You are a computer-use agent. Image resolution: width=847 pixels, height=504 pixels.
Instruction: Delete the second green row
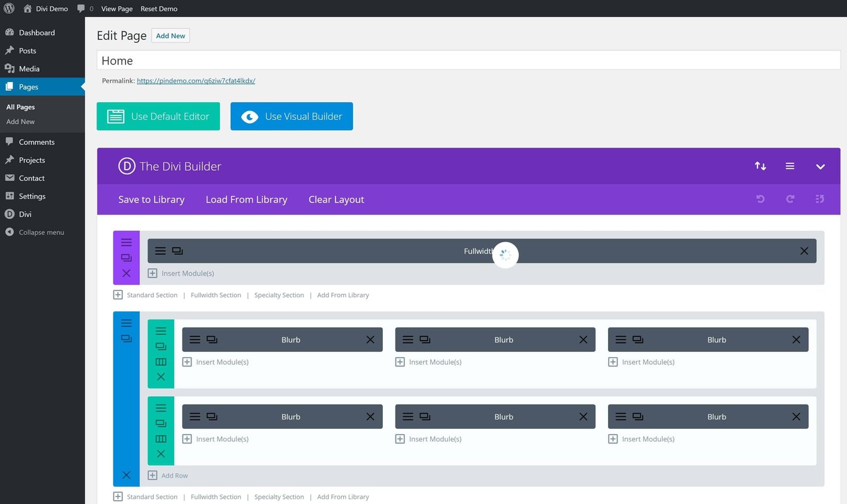click(161, 454)
